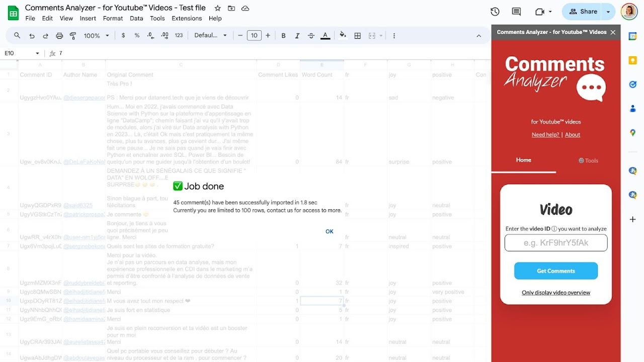The image size is (644, 362).
Task: Undo the last action
Action: coord(32,36)
